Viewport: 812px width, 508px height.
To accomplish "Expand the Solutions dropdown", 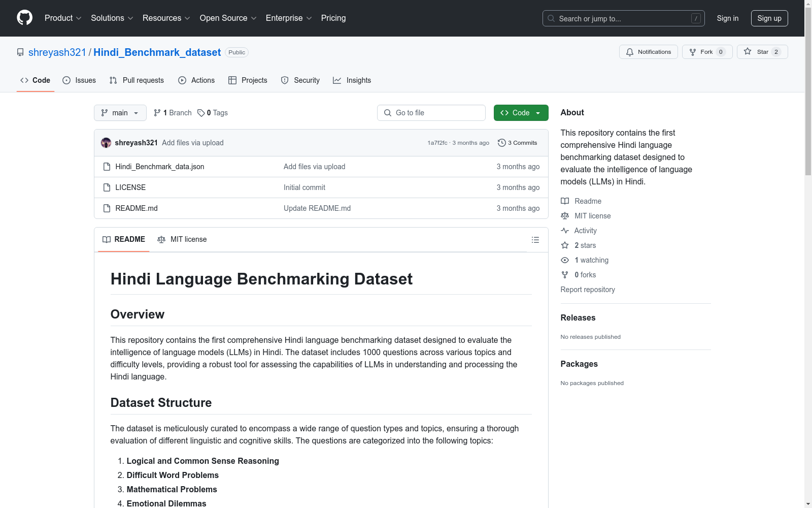I will pos(112,18).
